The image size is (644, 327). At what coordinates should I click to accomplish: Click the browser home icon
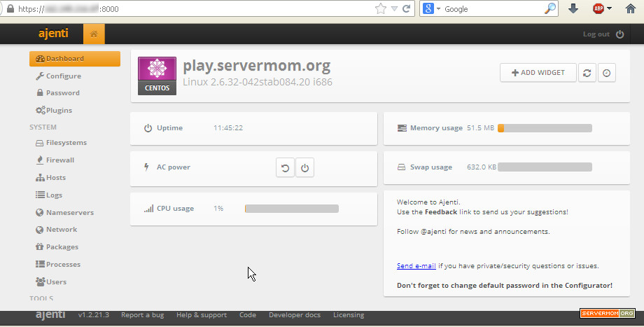coord(630,9)
